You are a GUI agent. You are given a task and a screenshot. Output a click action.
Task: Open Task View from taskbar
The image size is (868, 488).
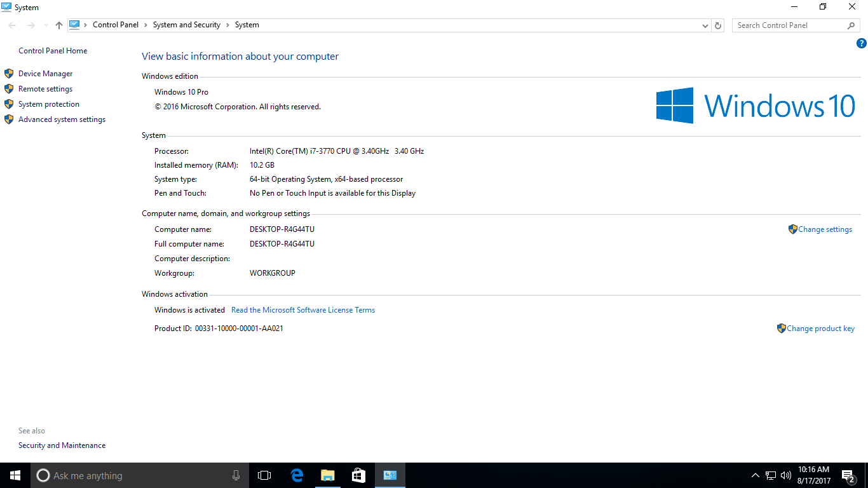point(264,475)
